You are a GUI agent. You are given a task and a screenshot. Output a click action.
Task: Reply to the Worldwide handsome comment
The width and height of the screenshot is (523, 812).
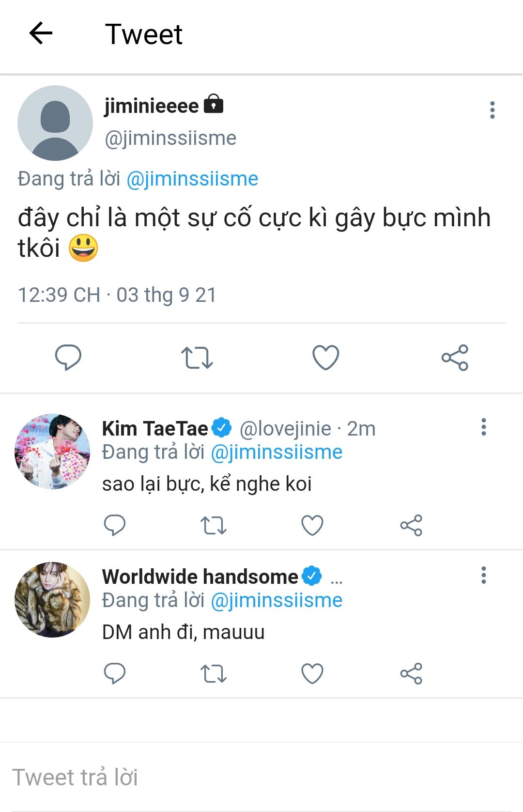[115, 673]
